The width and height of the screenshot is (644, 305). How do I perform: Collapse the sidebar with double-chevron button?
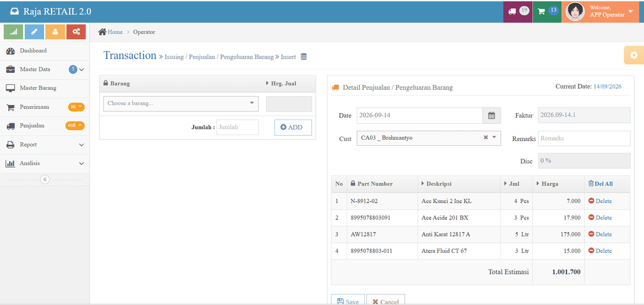click(x=45, y=179)
